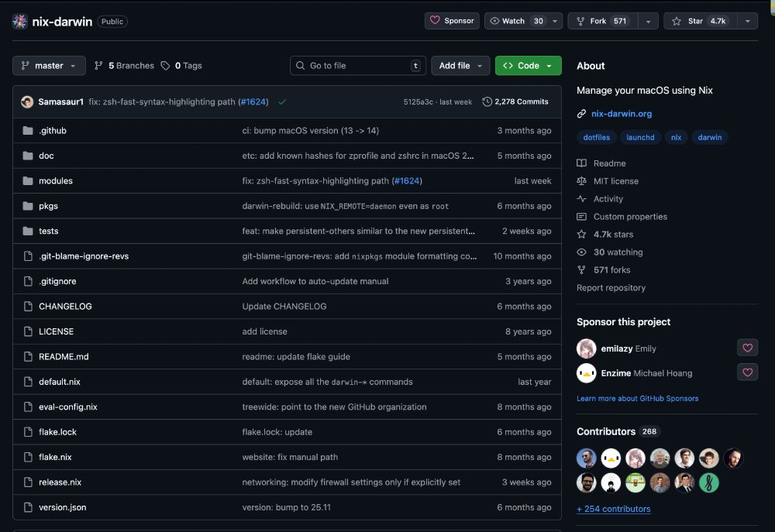This screenshot has width=775, height=532.
Task: Click the CHANGELOG file icon
Action: click(x=28, y=306)
